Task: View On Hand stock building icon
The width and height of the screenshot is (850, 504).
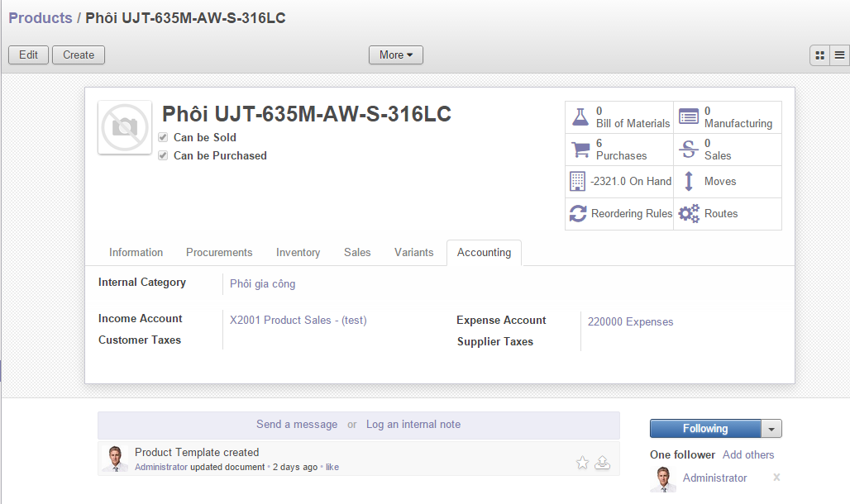Action: (578, 181)
